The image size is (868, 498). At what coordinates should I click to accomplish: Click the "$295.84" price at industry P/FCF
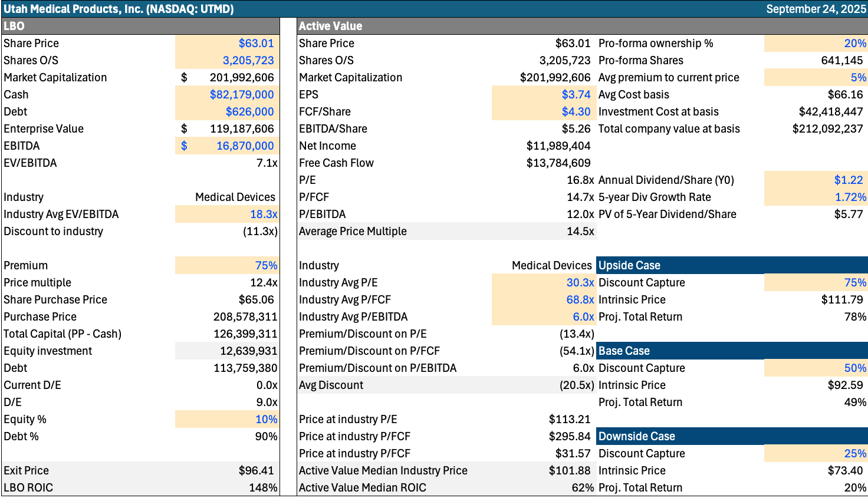pos(570,436)
